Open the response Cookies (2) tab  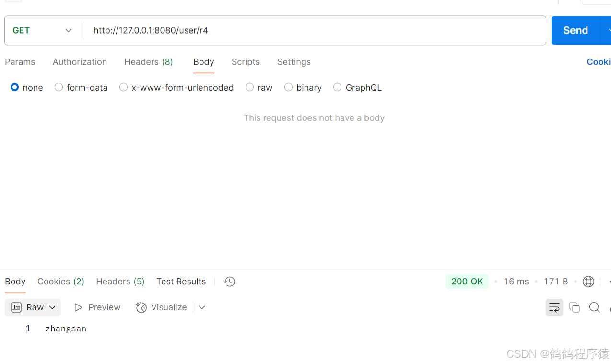(61, 282)
